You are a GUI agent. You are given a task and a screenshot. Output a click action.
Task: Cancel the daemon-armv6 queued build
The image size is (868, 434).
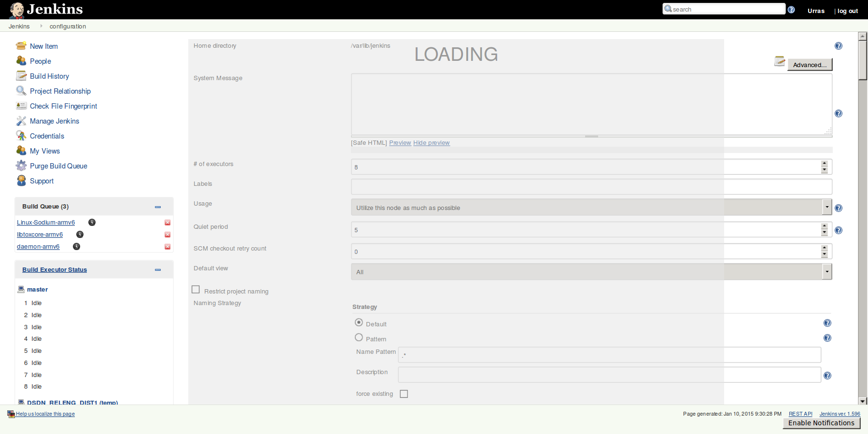coord(168,247)
